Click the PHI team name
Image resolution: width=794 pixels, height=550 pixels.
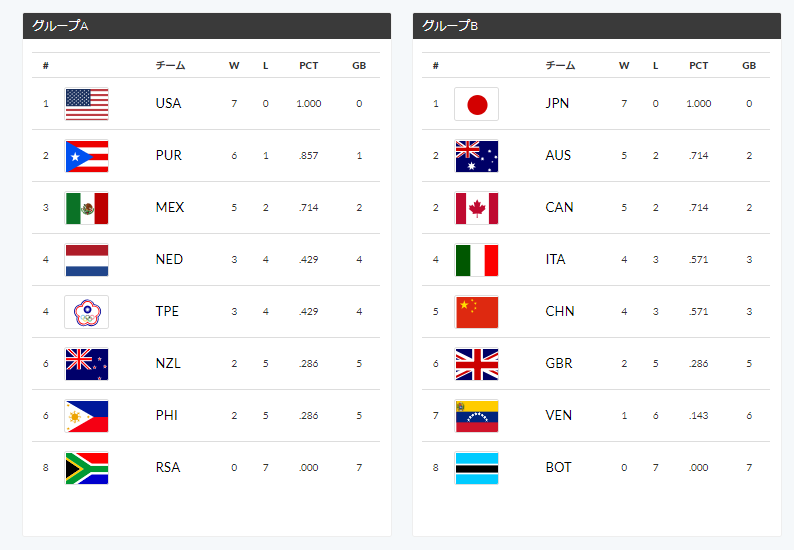(167, 415)
